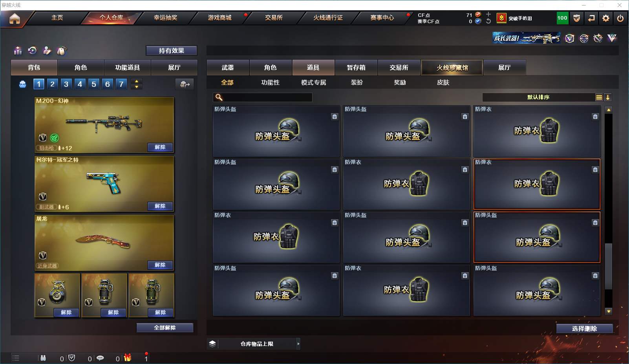Click the shield badge icon beside level 100
The image size is (629, 364).
coord(577,18)
